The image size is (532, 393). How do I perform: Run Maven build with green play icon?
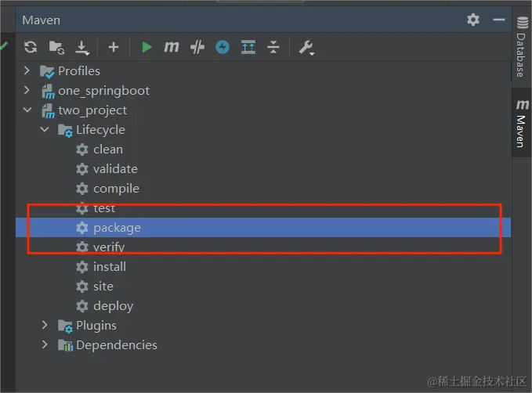click(147, 47)
